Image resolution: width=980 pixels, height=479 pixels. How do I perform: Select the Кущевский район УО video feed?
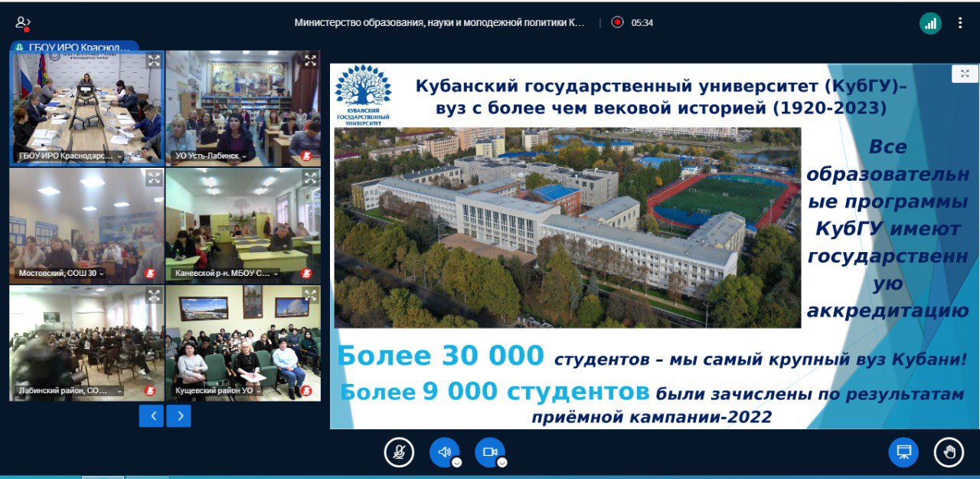tap(243, 343)
